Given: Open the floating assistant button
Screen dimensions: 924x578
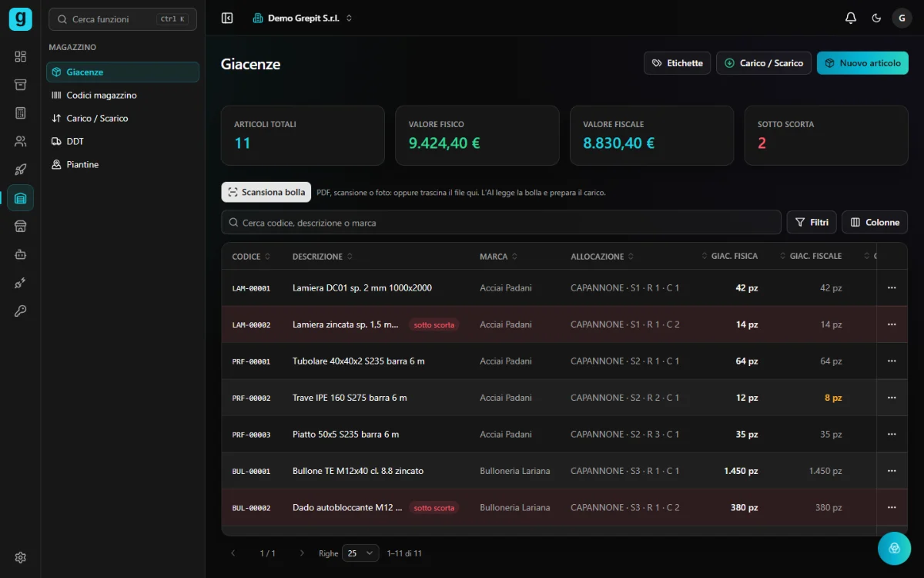Looking at the screenshot, I should (895, 549).
